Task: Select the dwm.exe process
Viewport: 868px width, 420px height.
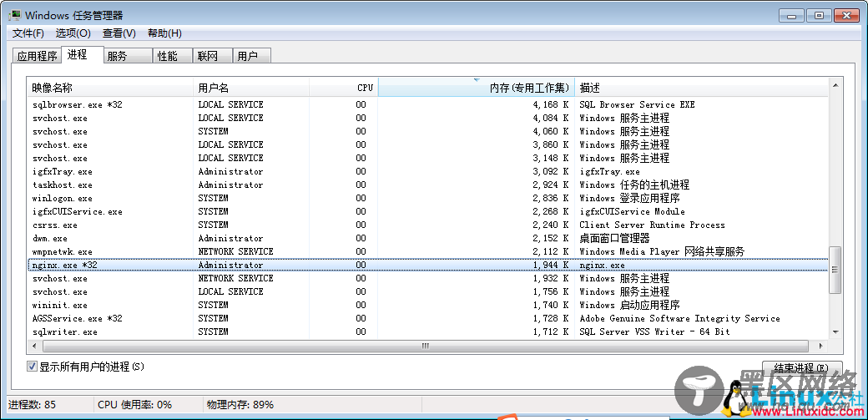Action: pyautogui.click(x=428, y=238)
